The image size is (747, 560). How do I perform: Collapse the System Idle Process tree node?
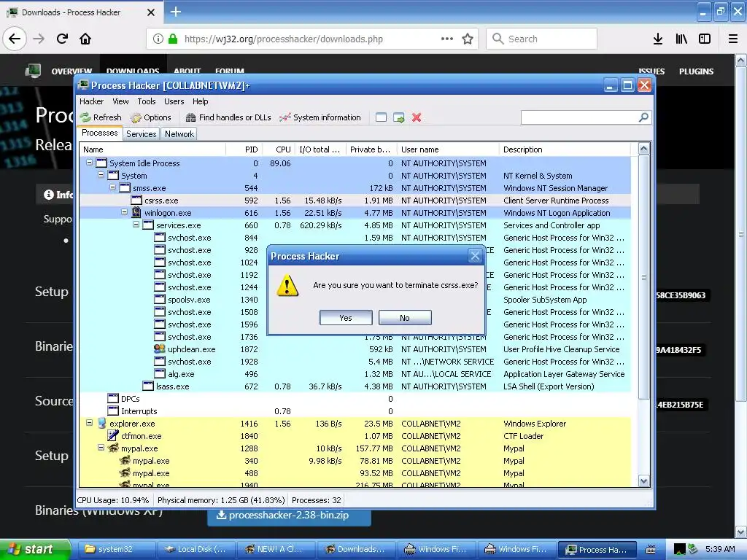pyautogui.click(x=89, y=163)
